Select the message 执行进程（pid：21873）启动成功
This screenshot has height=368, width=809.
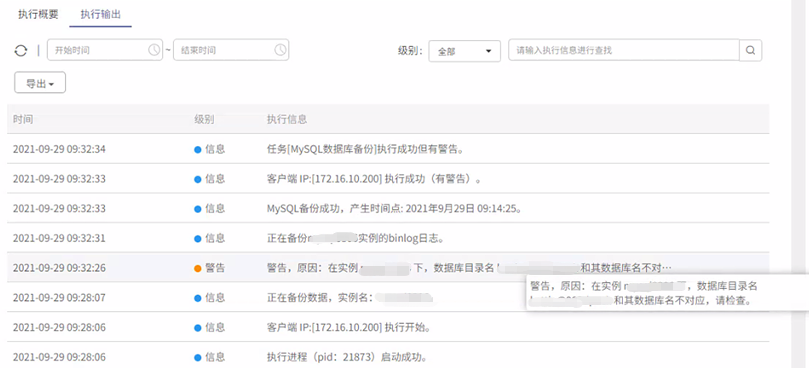[x=348, y=357]
